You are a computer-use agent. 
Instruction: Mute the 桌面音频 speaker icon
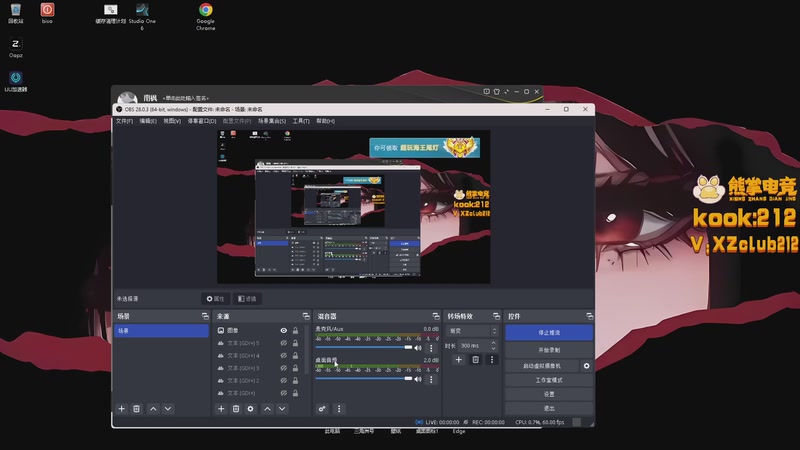pos(418,379)
